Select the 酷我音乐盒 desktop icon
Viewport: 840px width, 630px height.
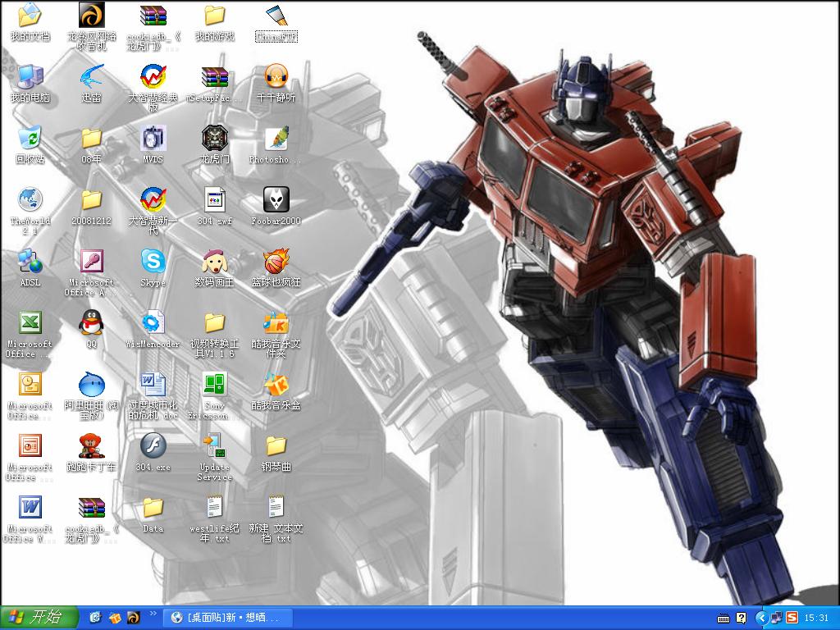[x=276, y=386]
